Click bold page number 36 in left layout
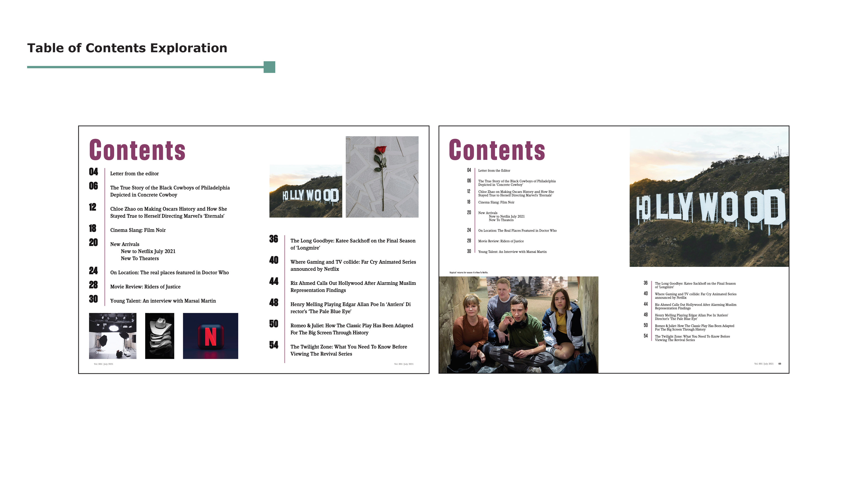This screenshot has width=868, height=488. point(273,239)
